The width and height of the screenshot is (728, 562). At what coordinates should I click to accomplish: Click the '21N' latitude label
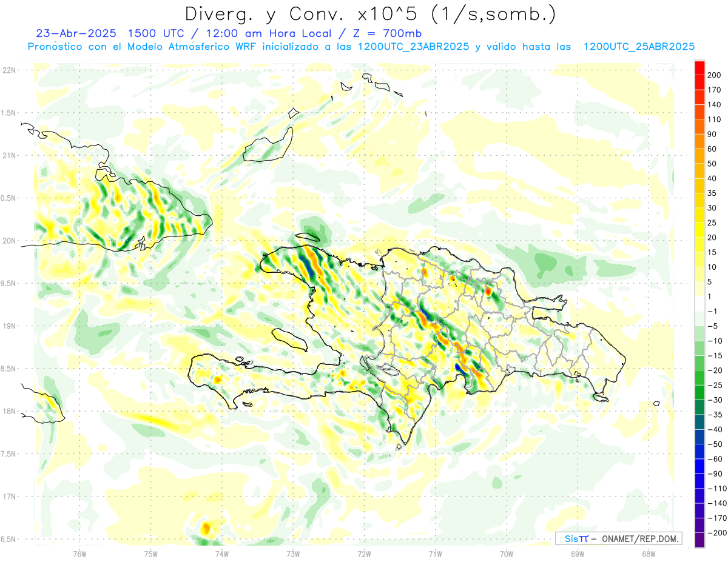click(x=8, y=156)
